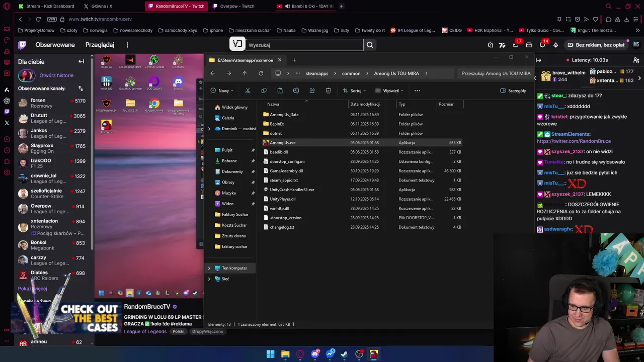This screenshot has height=362, width=644.
Task: Open the Sortuj dropdown
Action: pos(354,90)
